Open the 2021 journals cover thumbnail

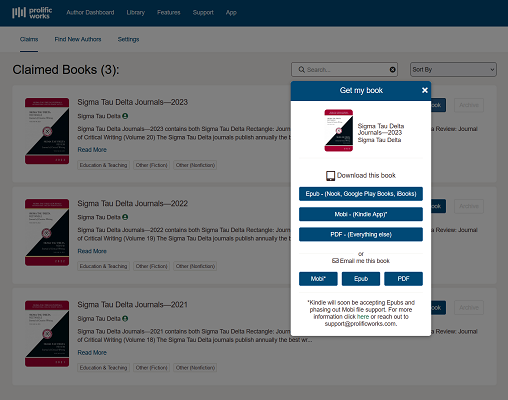point(47,334)
